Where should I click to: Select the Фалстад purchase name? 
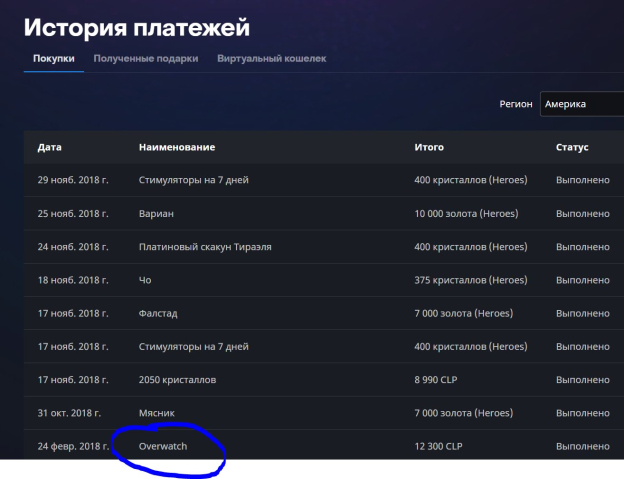pyautogui.click(x=158, y=313)
